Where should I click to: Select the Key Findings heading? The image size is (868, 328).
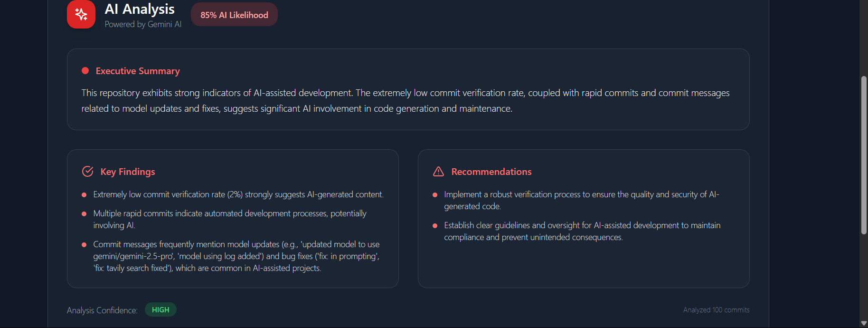(x=128, y=172)
